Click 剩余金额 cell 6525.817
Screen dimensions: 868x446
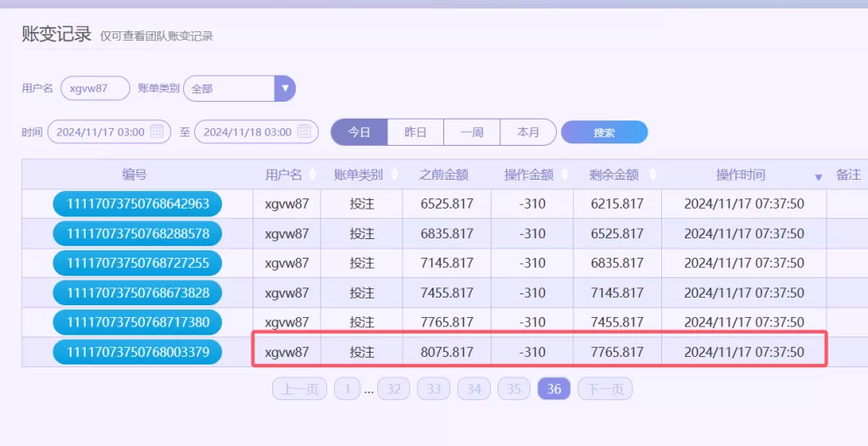617,234
